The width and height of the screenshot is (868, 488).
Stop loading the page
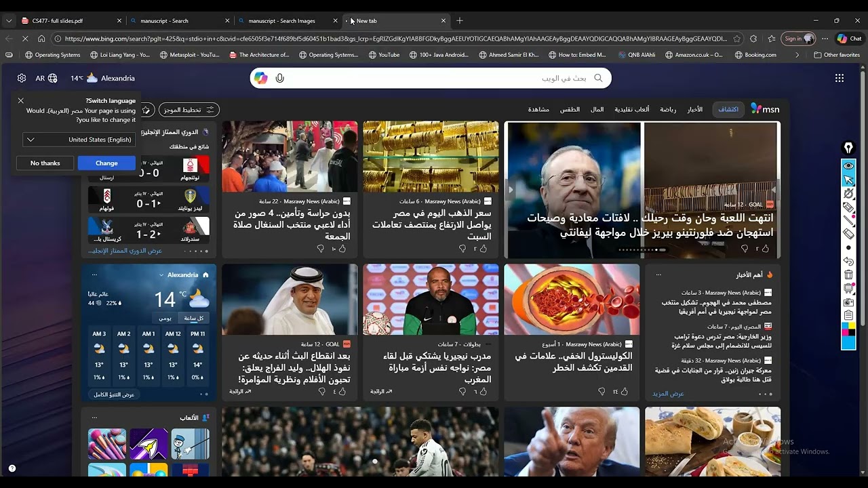[24, 39]
